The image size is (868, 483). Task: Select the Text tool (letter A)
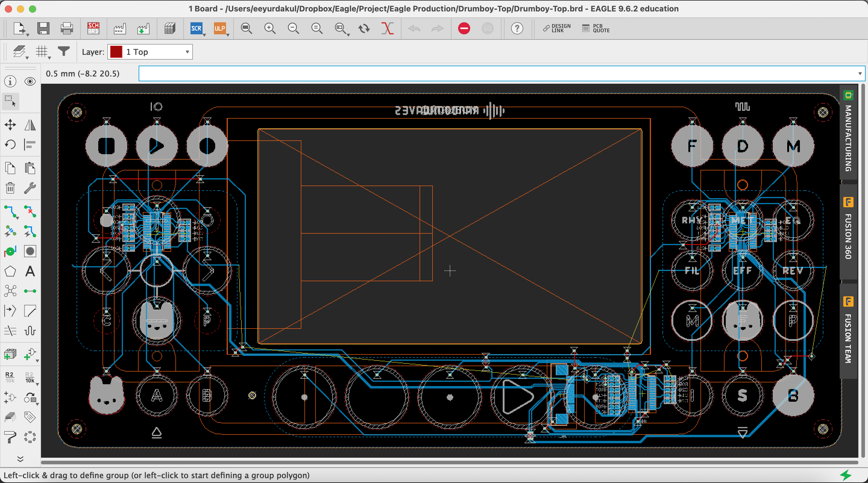pos(30,271)
